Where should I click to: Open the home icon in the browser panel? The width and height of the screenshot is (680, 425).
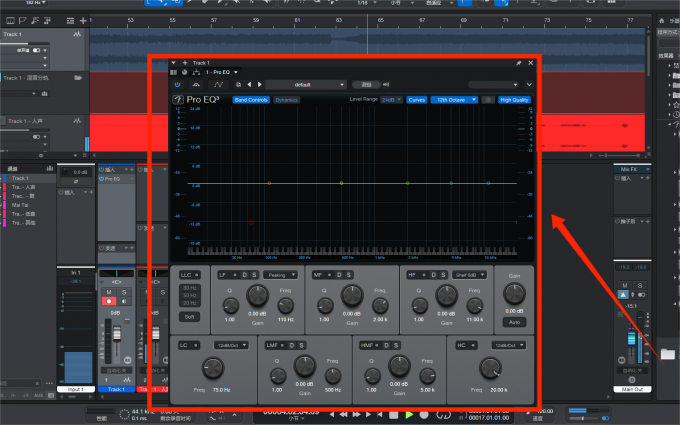(662, 20)
